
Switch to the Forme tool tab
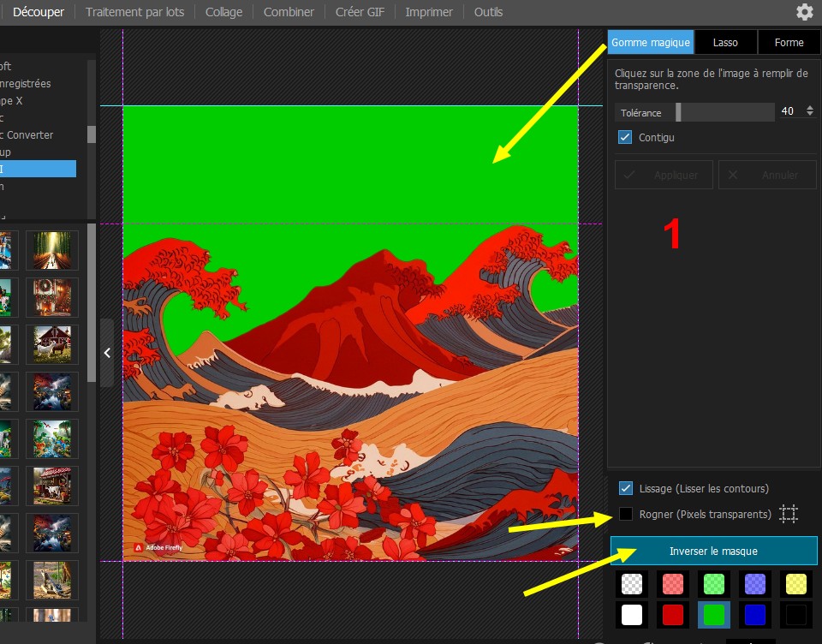coord(789,43)
